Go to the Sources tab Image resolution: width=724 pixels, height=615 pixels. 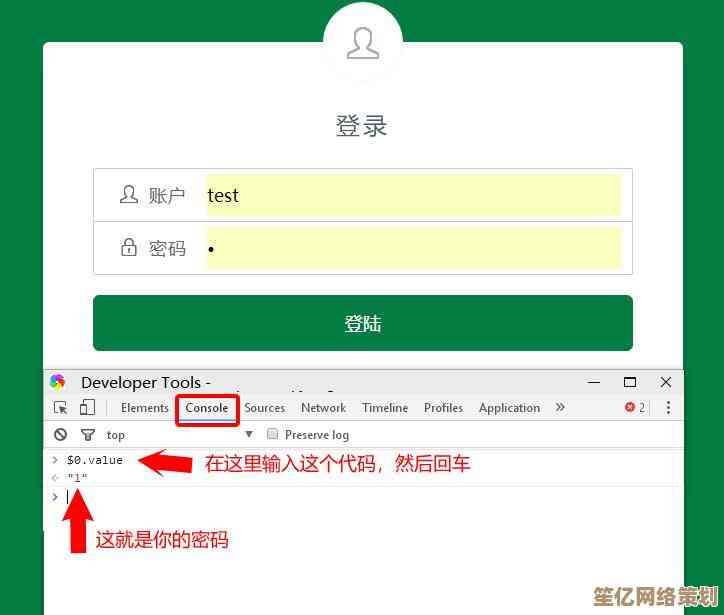point(265,408)
